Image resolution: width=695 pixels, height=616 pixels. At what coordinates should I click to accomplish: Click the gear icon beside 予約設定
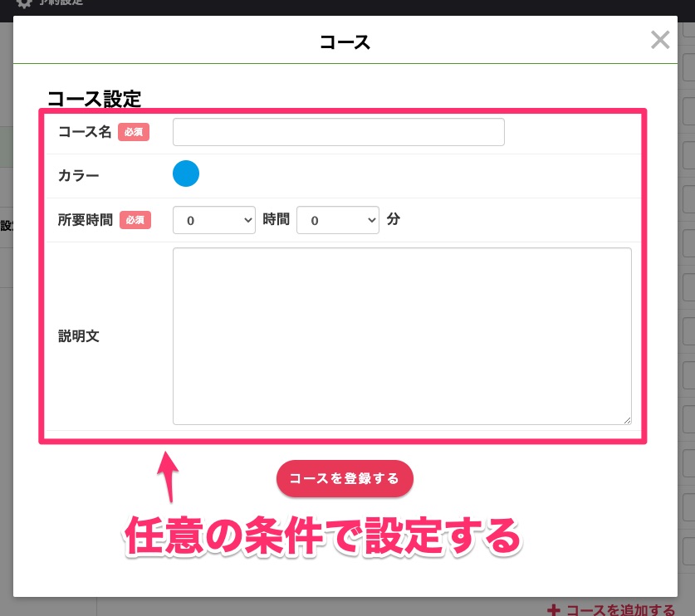point(24,3)
